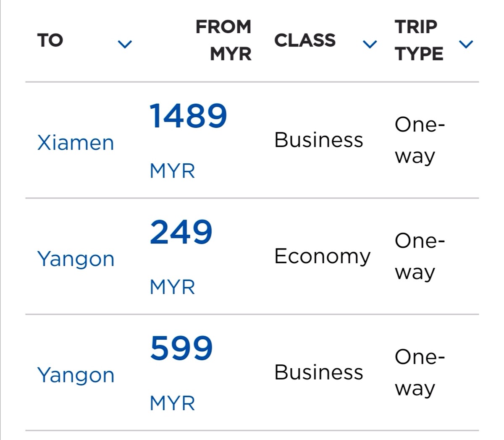Expand the TO column sort chevron

(125, 44)
